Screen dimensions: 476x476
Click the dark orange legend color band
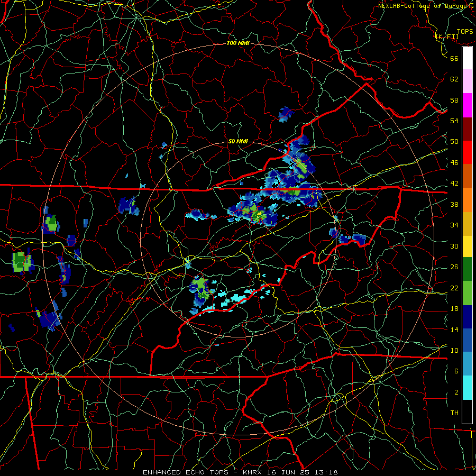click(x=467, y=176)
